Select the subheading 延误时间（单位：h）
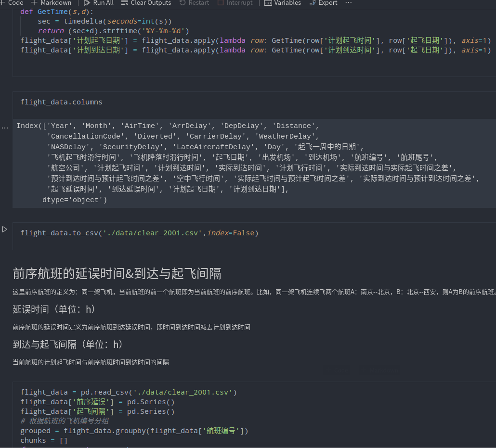The width and height of the screenshot is (496, 448). 54,309
